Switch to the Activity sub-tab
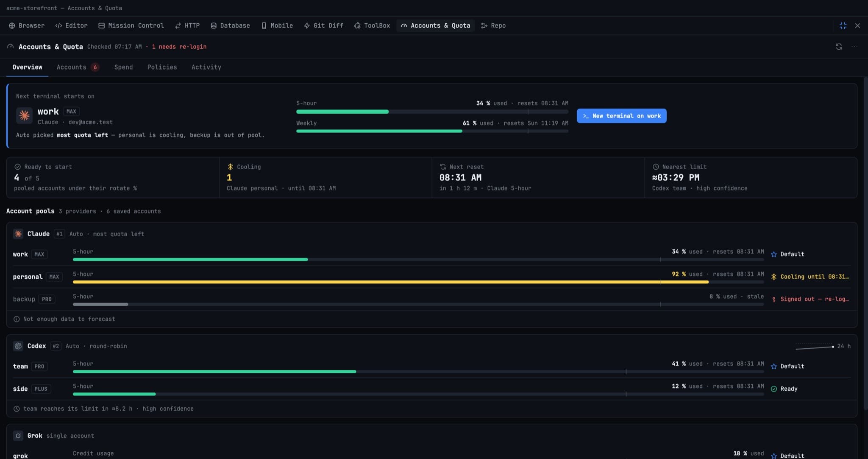Image resolution: width=868 pixels, height=459 pixels. (x=206, y=67)
